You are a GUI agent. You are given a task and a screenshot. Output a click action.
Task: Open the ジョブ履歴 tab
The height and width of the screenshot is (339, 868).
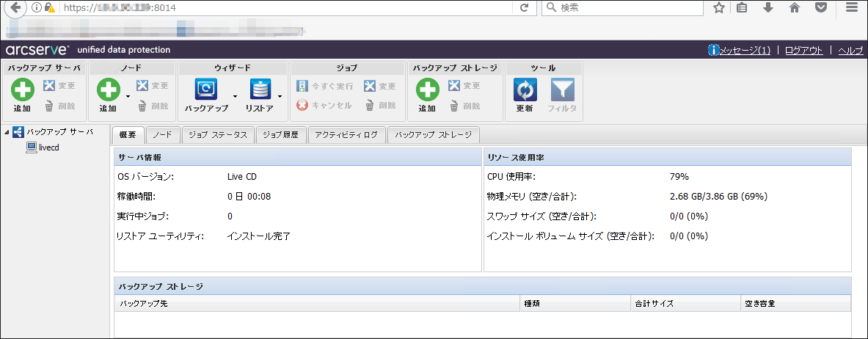tap(281, 134)
